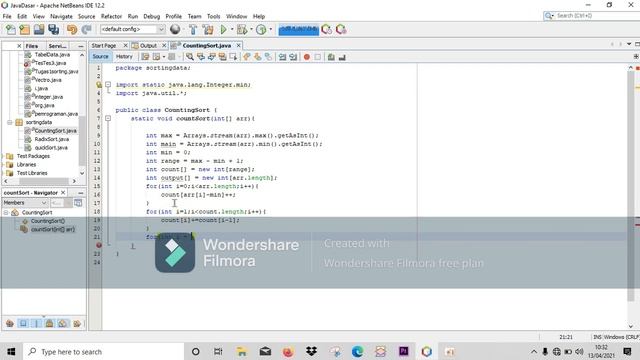640x360 pixels.
Task: Click the New File toolbar icon
Action: coord(11,29)
